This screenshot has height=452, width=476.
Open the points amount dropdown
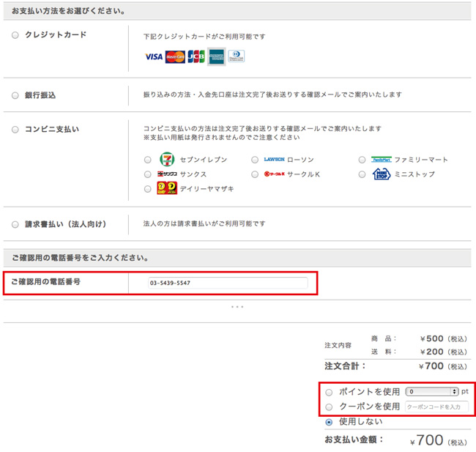pos(433,392)
